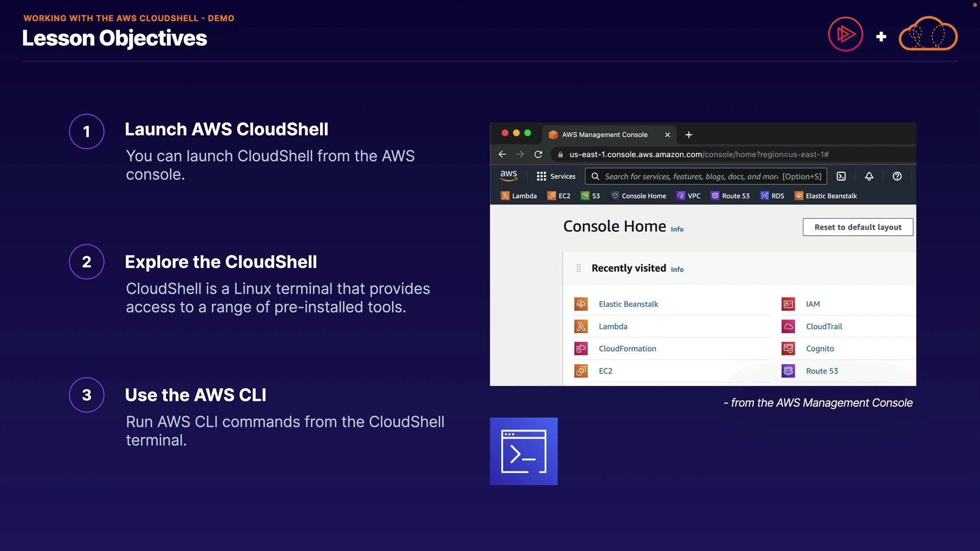Open the Services grid menu
This screenshot has width=980, height=551.
click(x=555, y=176)
